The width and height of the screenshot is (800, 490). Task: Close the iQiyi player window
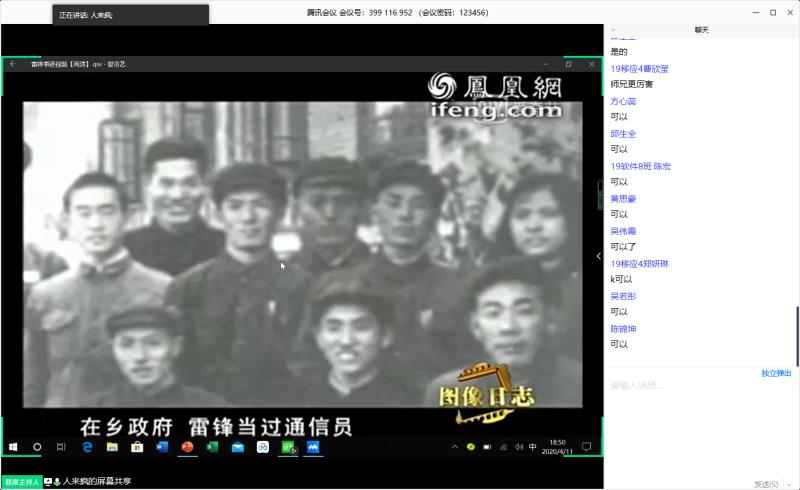[x=591, y=64]
